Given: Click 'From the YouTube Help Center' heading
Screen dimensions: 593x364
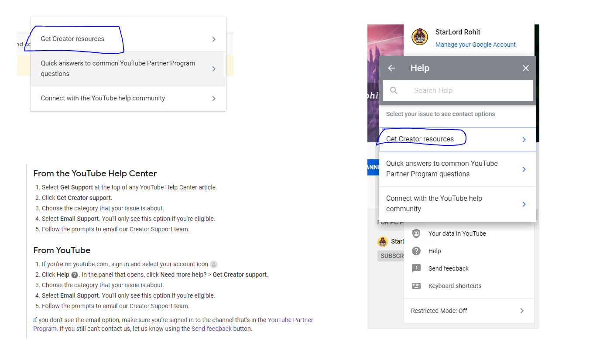Looking at the screenshot, I should coord(95,173).
